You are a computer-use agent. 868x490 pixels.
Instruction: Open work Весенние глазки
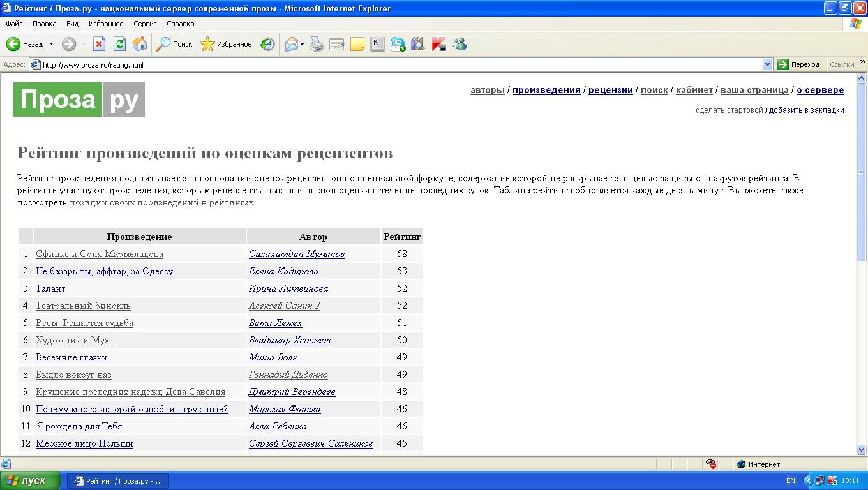pyautogui.click(x=71, y=357)
